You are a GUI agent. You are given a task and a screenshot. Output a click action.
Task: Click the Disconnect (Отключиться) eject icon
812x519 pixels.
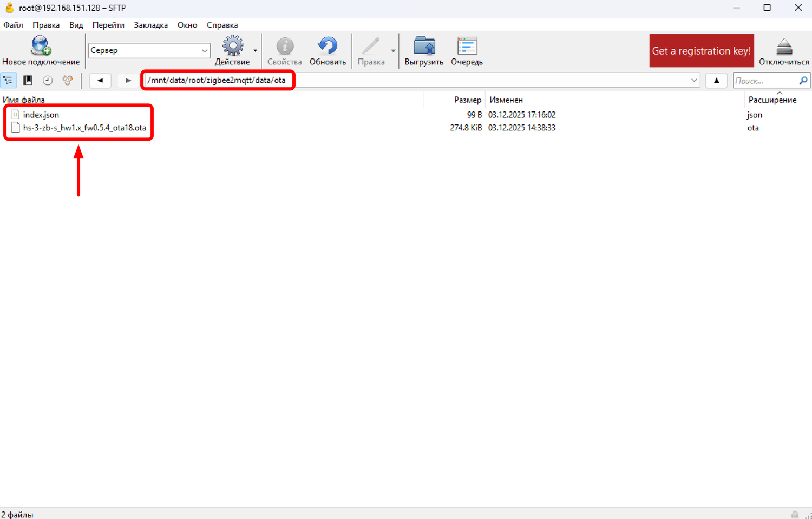783,47
